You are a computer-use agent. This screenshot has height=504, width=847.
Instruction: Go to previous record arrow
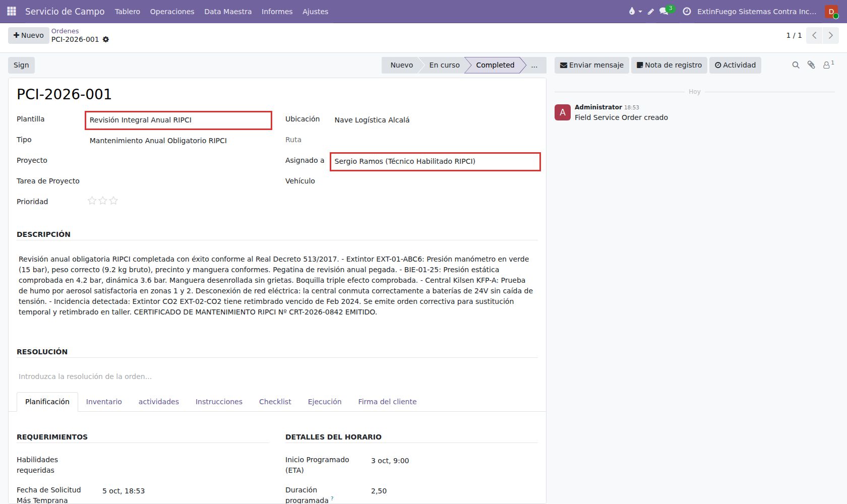[x=814, y=35]
